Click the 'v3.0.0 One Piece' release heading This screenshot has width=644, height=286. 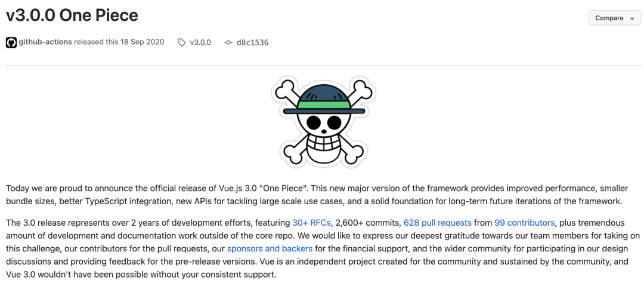coord(72,16)
